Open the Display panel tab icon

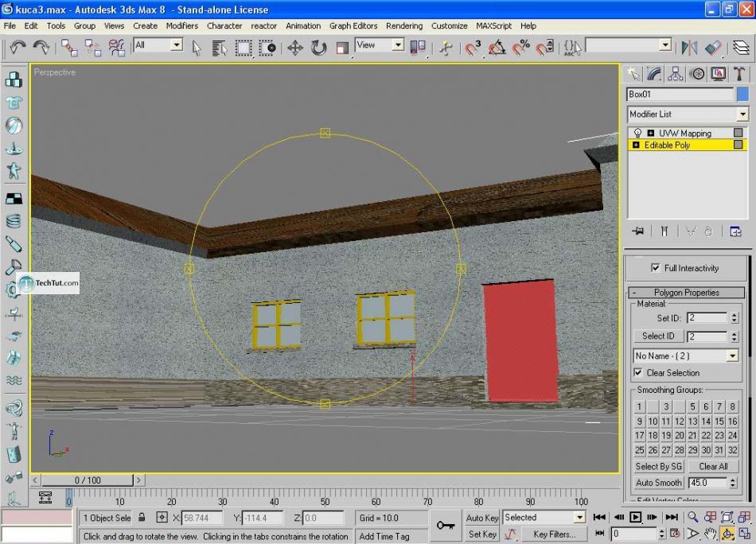(718, 74)
